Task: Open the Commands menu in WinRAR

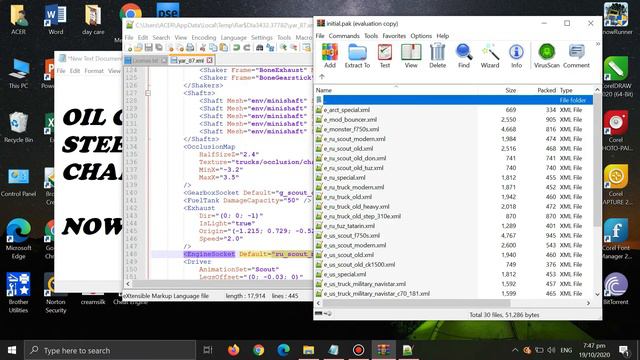Action: pos(344,36)
